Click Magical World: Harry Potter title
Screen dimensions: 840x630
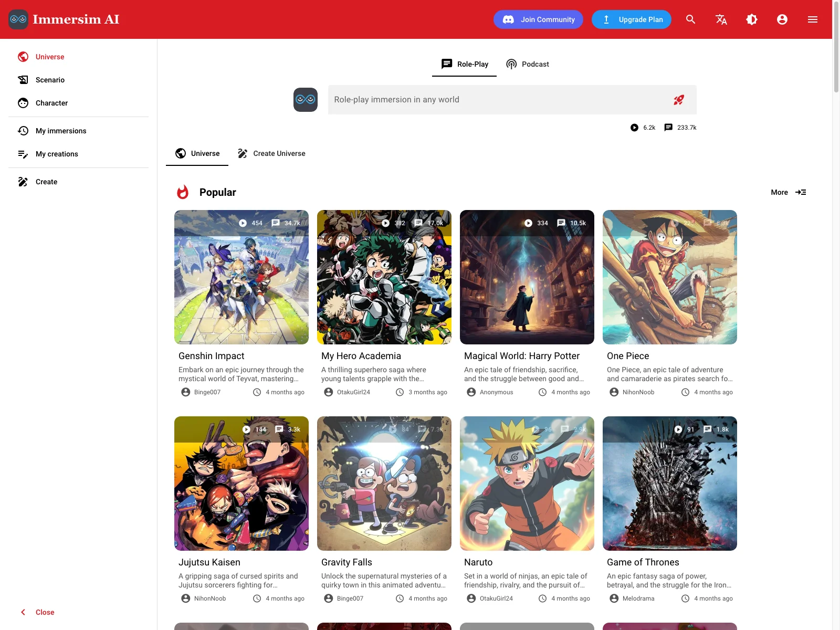(x=522, y=356)
